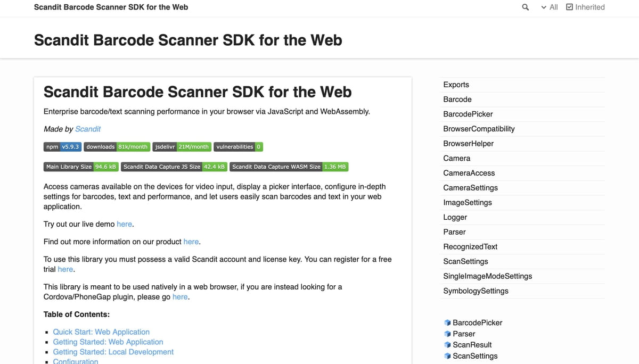639x364 pixels.
Task: Select the Table of Contents heading text
Action: (x=77, y=315)
